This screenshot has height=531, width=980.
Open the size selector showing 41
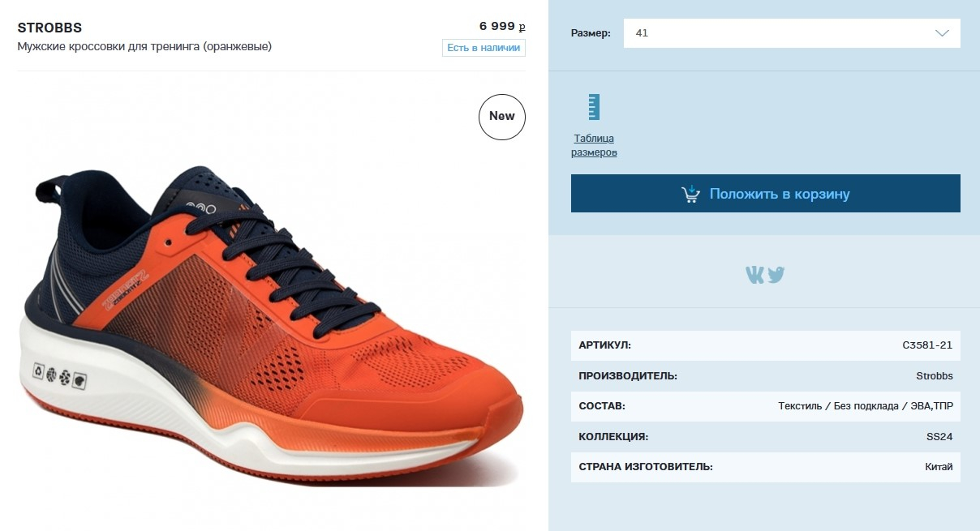click(792, 33)
